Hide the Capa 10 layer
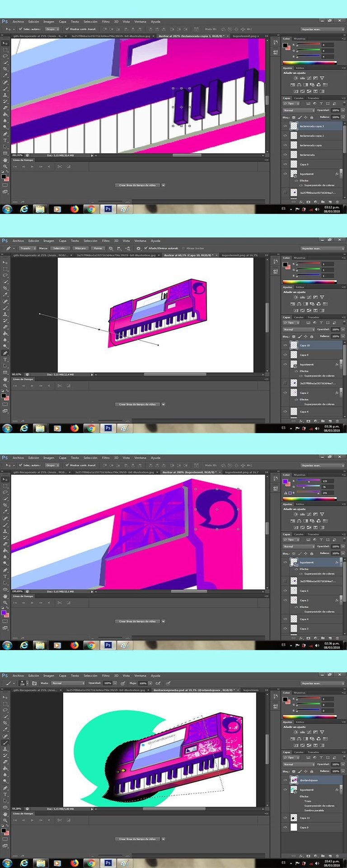This screenshot has height=868, width=347. (x=285, y=345)
